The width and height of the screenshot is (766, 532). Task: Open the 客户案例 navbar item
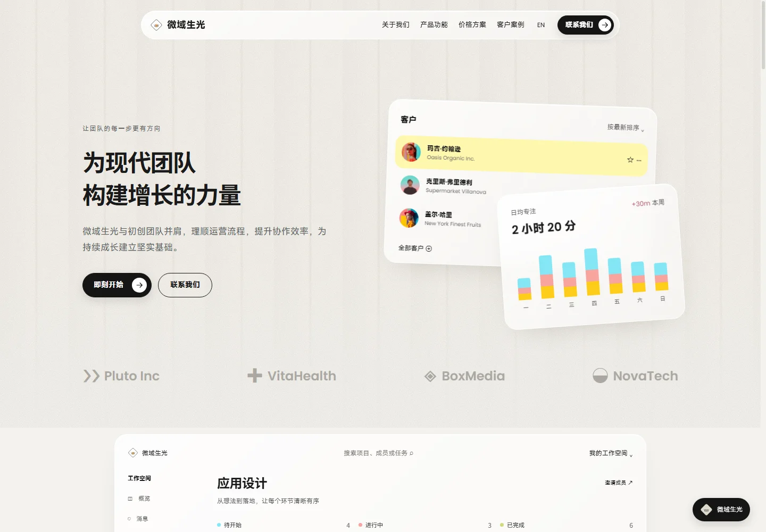[511, 25]
